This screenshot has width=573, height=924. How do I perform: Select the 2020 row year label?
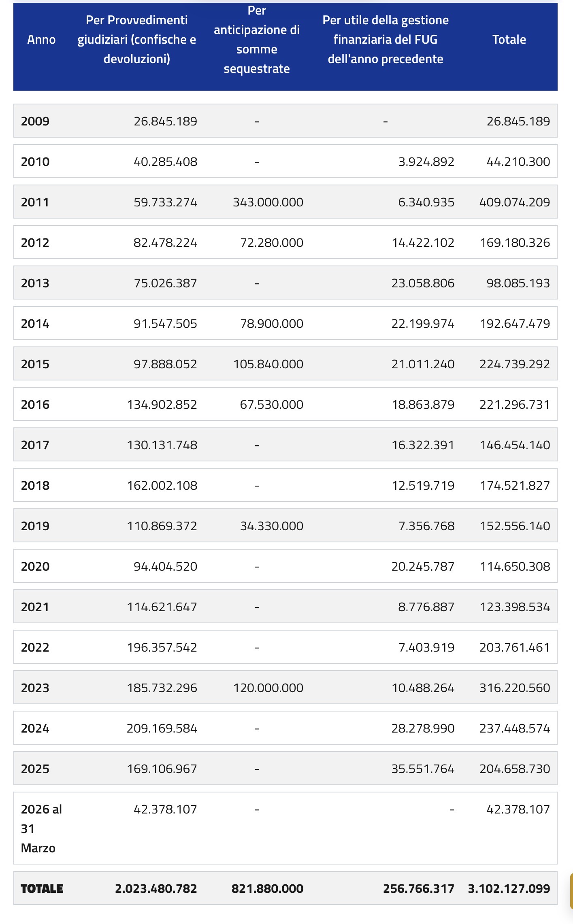(35, 566)
